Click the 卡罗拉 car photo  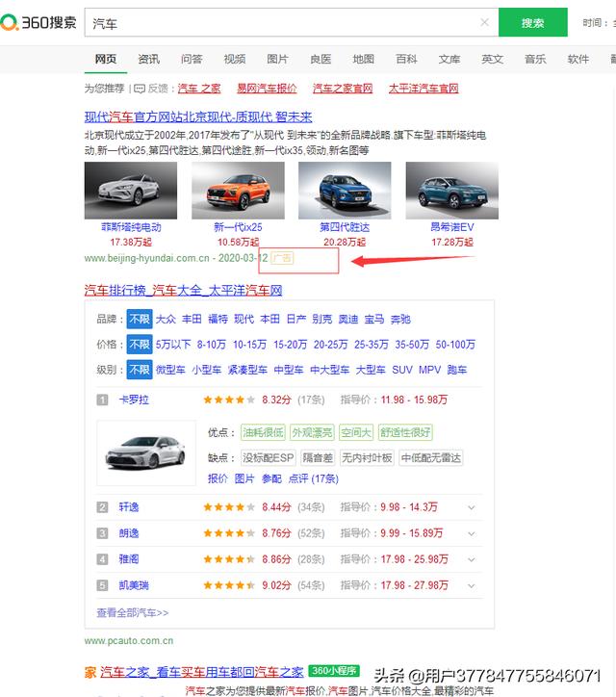[x=146, y=453]
